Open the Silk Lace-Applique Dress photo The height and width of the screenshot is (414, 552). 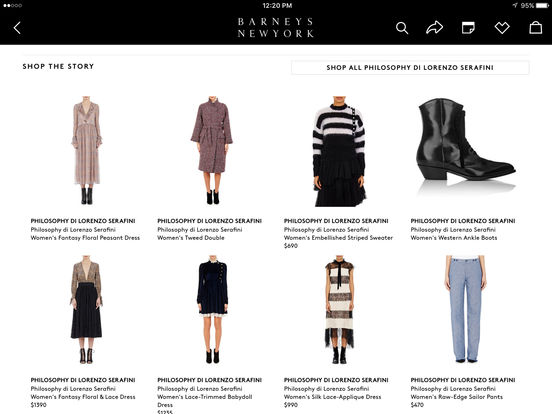point(339,310)
